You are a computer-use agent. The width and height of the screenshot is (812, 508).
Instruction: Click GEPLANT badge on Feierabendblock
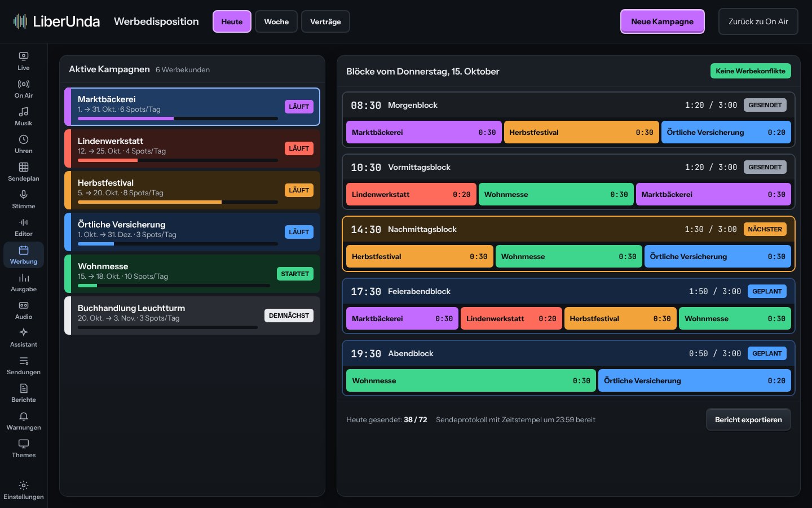pyautogui.click(x=767, y=291)
